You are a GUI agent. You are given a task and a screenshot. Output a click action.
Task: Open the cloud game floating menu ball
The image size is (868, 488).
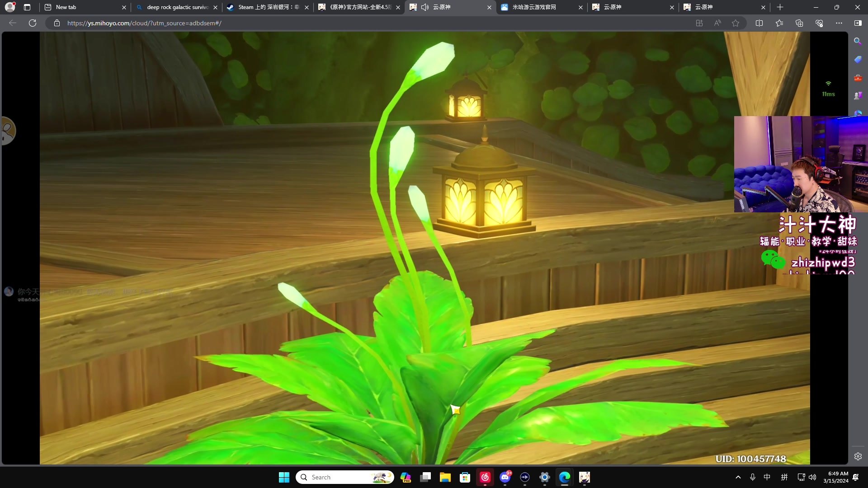(x=8, y=131)
